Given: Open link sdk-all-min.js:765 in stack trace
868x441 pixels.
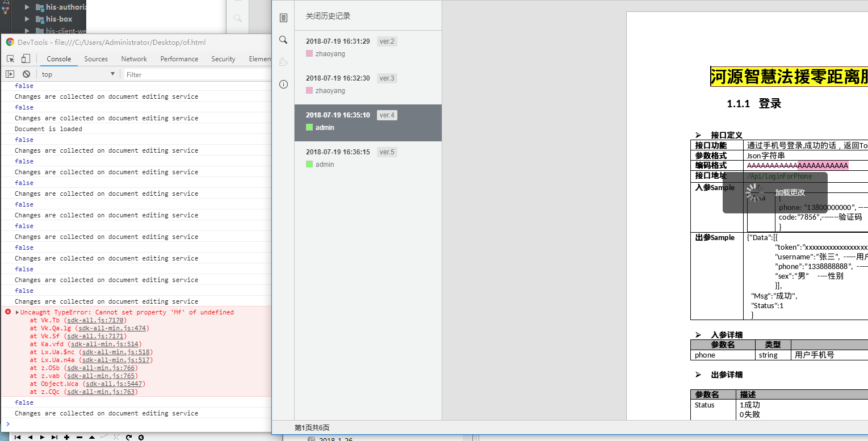Looking at the screenshot, I should click(x=102, y=376).
